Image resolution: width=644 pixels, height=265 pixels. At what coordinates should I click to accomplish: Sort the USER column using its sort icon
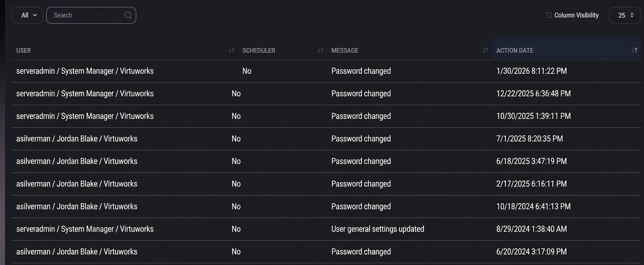tap(231, 50)
